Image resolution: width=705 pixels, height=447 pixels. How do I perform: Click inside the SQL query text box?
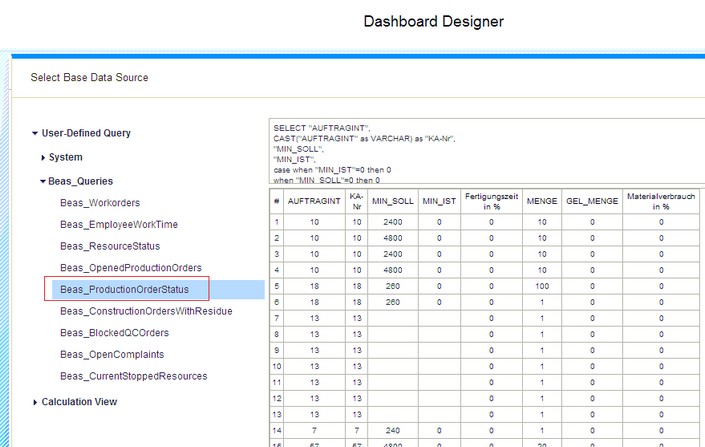point(480,154)
